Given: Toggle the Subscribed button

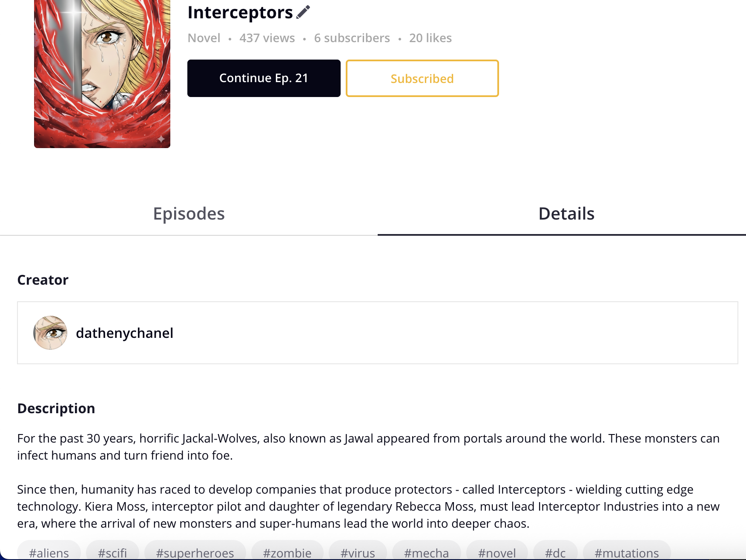Looking at the screenshot, I should [422, 78].
